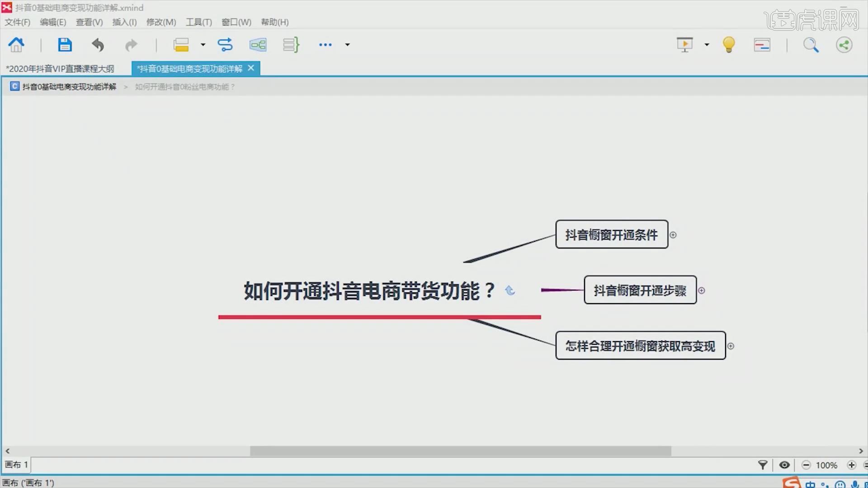Toggle 中 Chinese input mode
The width and height of the screenshot is (868, 488).
point(810,484)
